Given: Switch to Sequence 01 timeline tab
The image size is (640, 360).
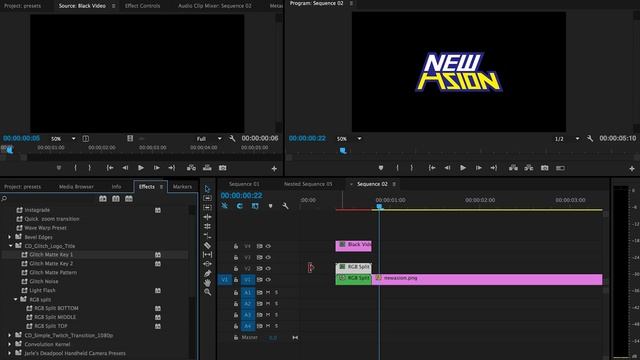Looking at the screenshot, I should [x=244, y=184].
